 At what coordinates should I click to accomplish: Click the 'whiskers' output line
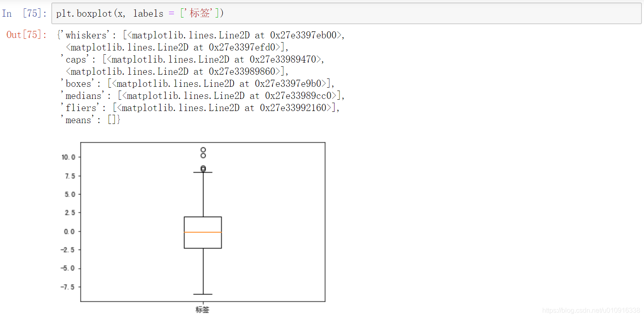click(x=201, y=35)
